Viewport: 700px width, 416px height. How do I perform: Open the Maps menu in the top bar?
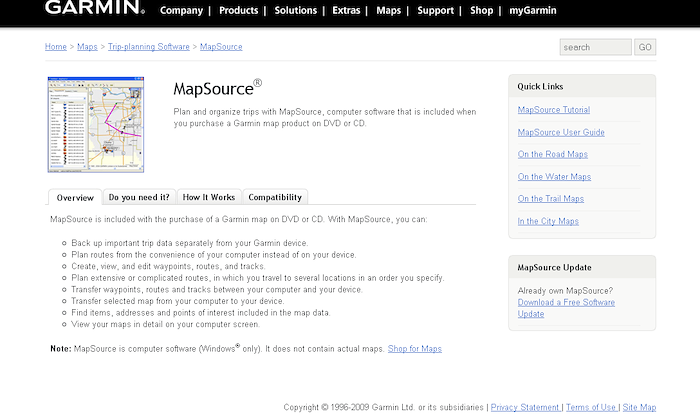pos(388,10)
